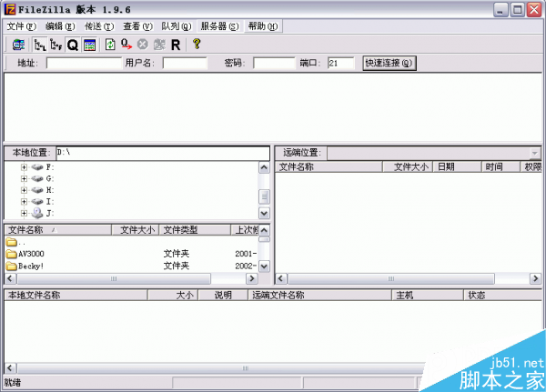
Task: Click queue 主机 column header
Action: point(428,296)
